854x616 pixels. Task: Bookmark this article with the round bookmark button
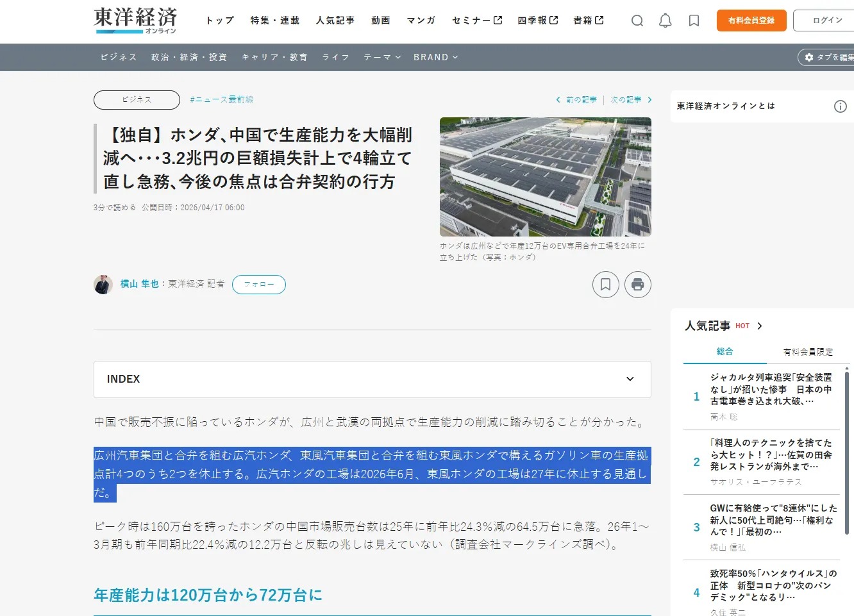pos(605,285)
